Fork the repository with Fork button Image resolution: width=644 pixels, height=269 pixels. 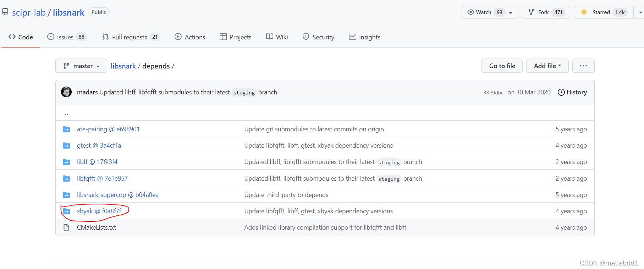click(x=546, y=12)
